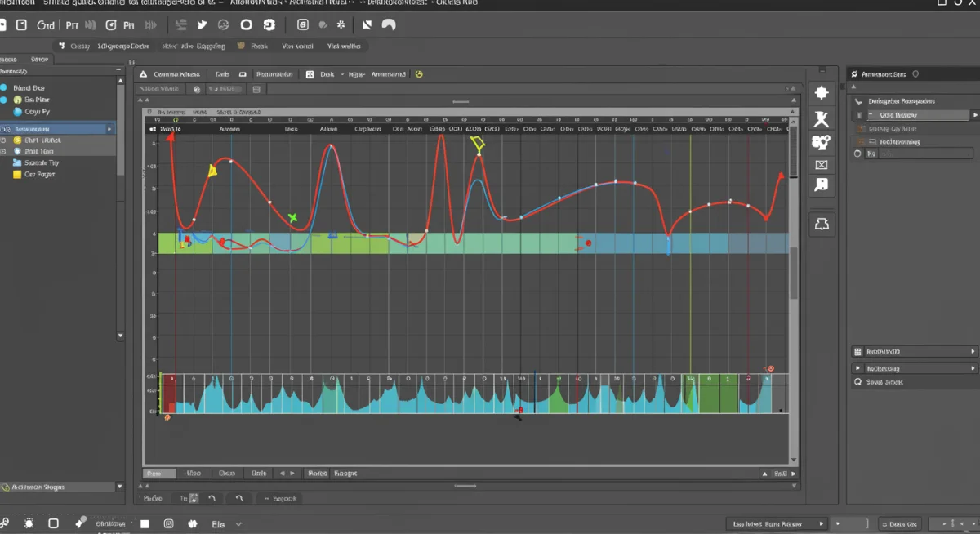Screen dimensions: 980x534
Task: Toggle the radio button in right properties panel
Action: coord(857,154)
